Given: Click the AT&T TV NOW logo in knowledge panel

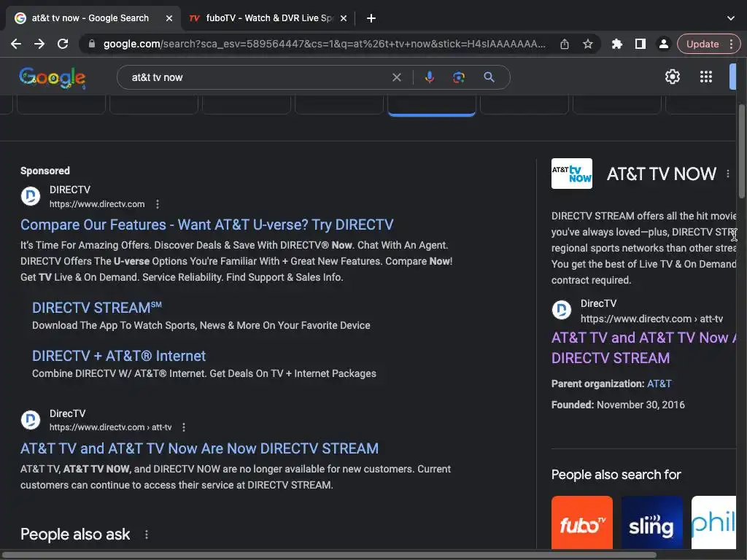Looking at the screenshot, I should coord(572,174).
